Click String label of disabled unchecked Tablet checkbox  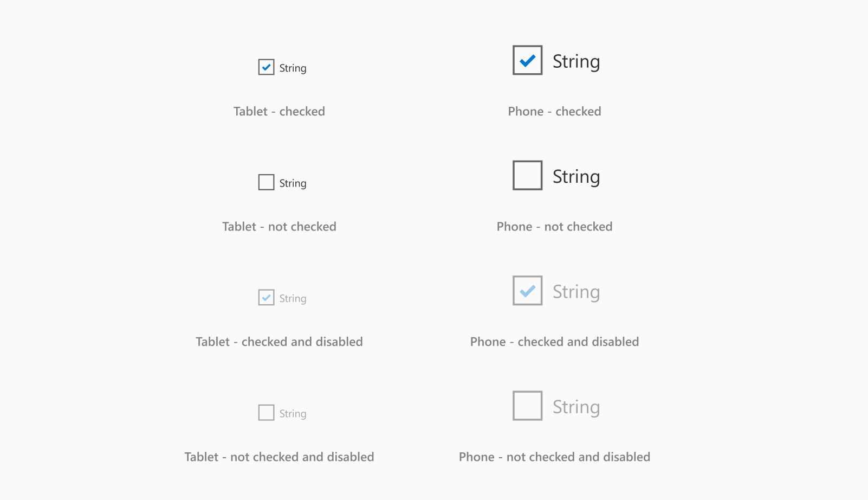point(293,414)
